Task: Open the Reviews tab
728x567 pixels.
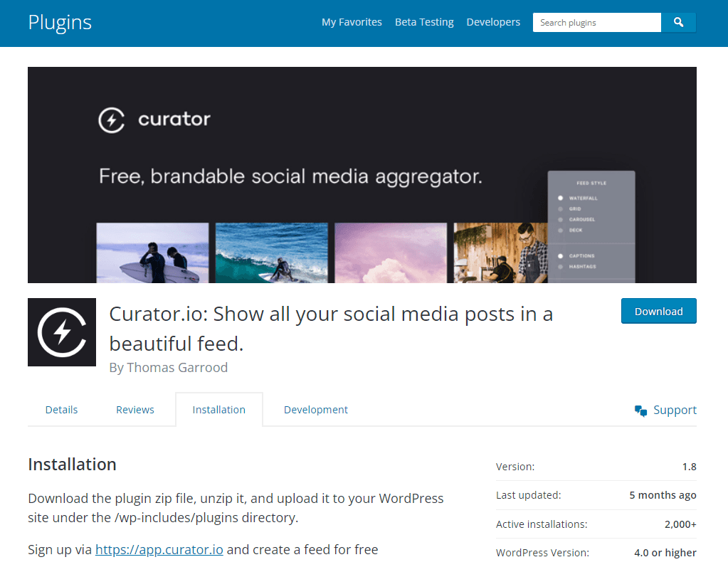Action: [134, 409]
